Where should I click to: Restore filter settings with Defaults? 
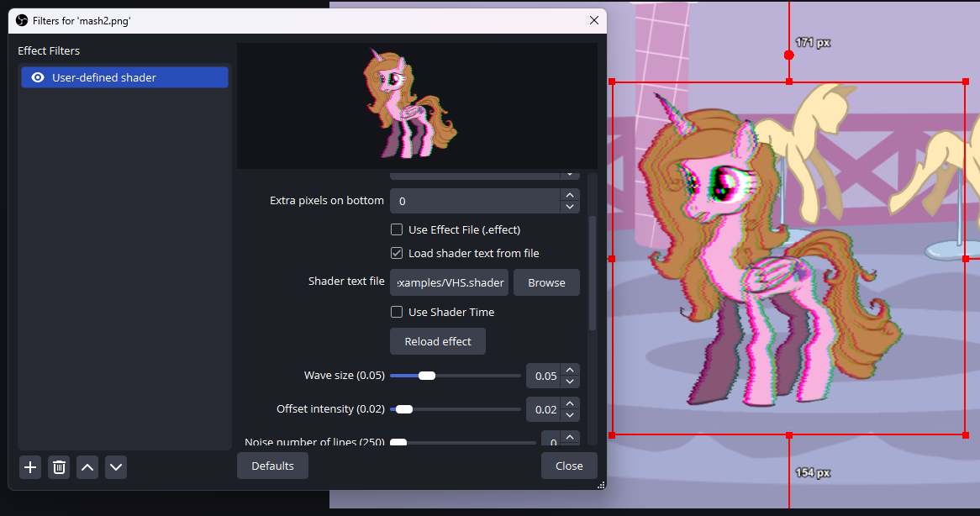272,465
